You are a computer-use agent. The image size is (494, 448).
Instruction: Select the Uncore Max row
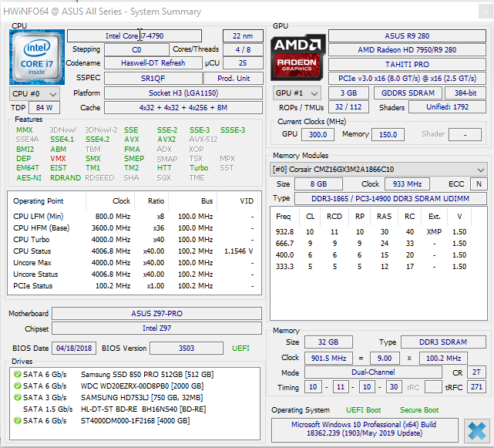coord(135,263)
